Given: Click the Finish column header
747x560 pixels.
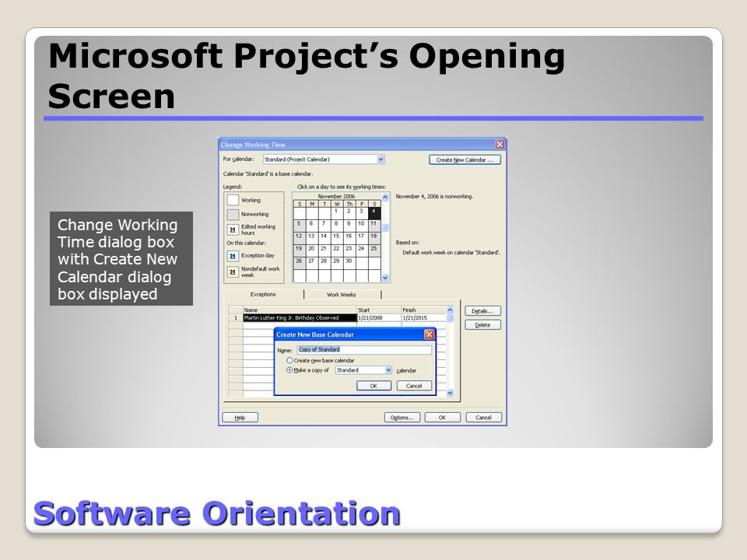Looking at the screenshot, I should [x=423, y=310].
